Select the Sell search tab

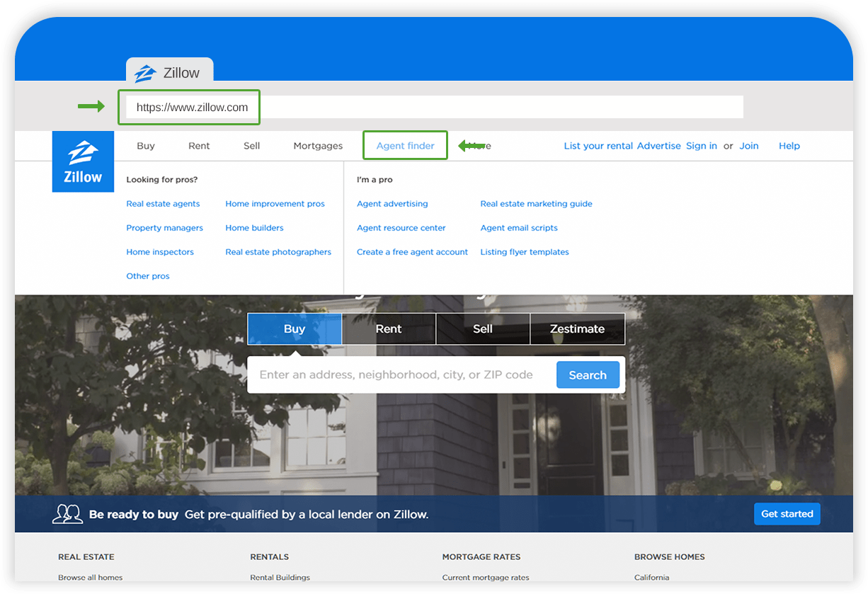(483, 329)
